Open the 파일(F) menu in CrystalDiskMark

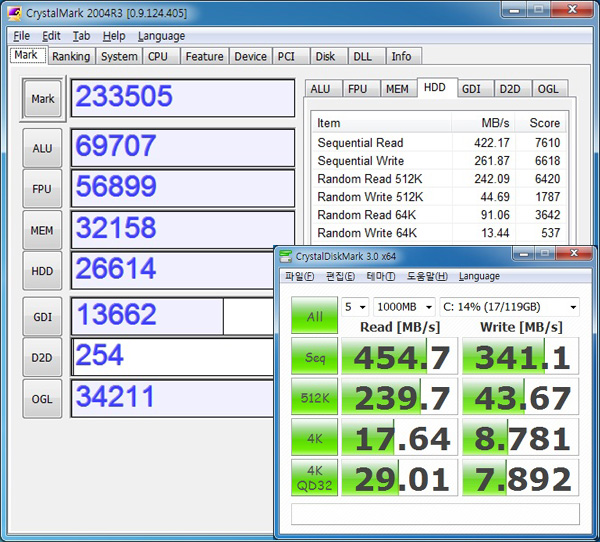point(299,276)
